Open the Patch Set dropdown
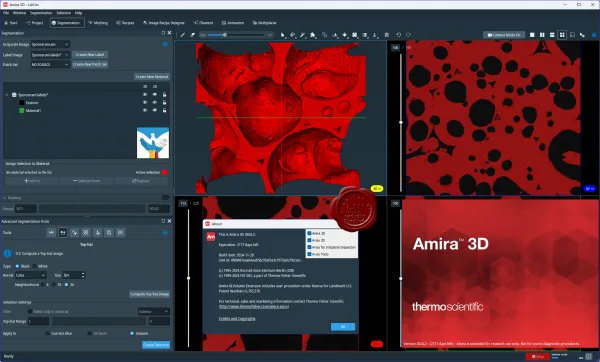The image size is (600, 362). coord(50,65)
